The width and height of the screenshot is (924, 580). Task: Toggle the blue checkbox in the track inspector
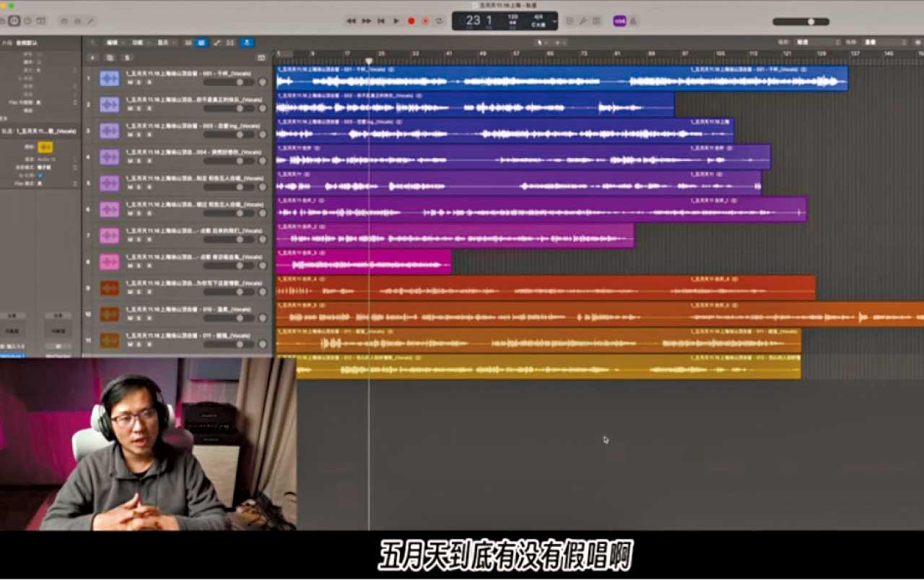40,176
